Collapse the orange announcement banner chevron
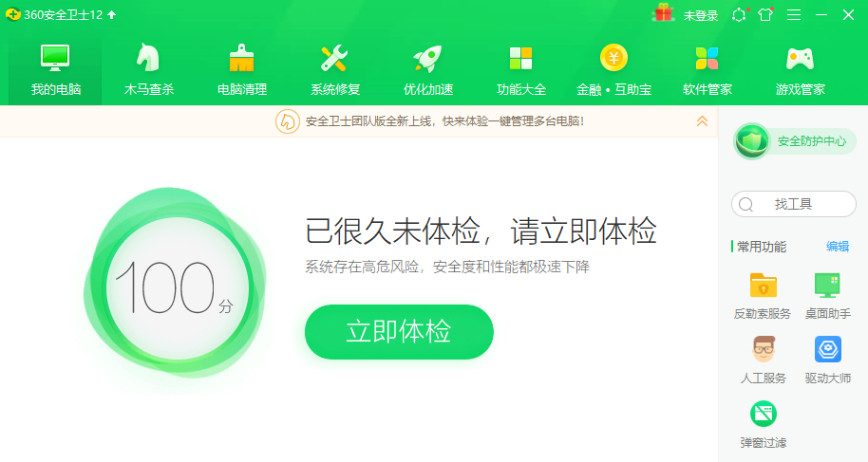868x462 pixels. tap(702, 121)
